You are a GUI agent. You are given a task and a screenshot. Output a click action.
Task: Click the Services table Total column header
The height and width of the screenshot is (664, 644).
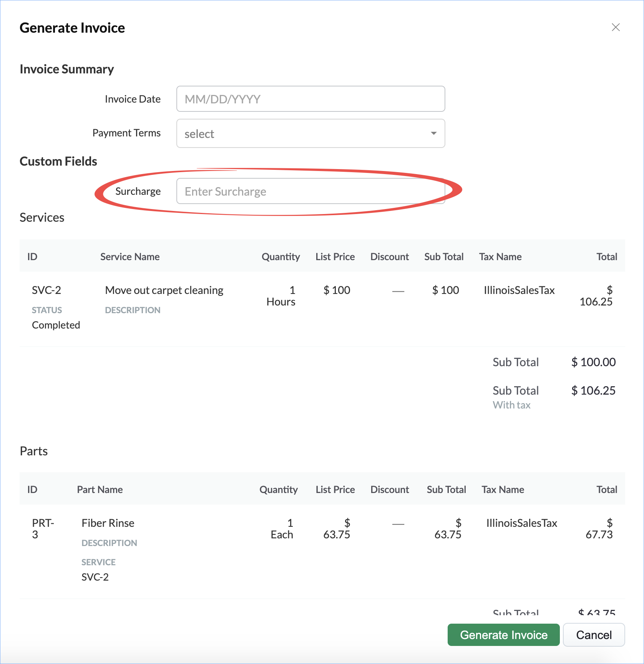606,257
